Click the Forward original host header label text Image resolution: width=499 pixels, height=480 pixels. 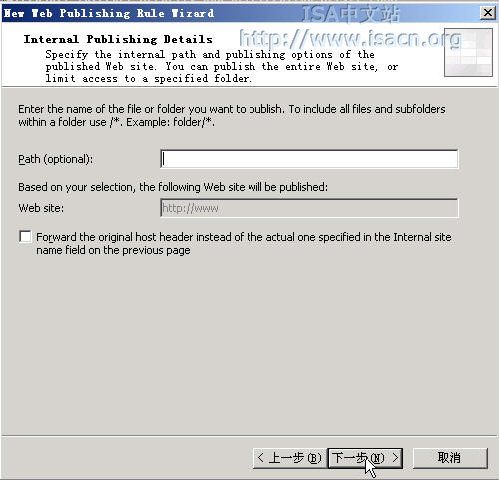click(x=244, y=244)
